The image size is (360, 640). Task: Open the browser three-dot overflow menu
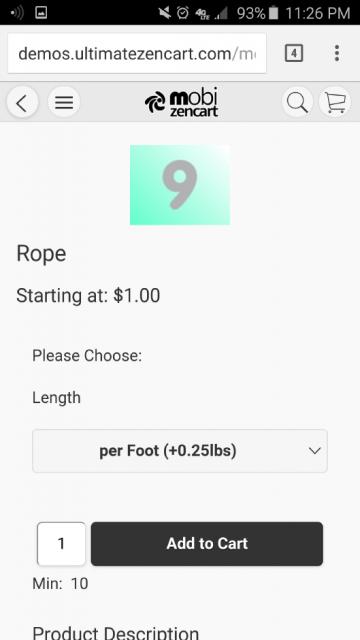[x=337, y=53]
